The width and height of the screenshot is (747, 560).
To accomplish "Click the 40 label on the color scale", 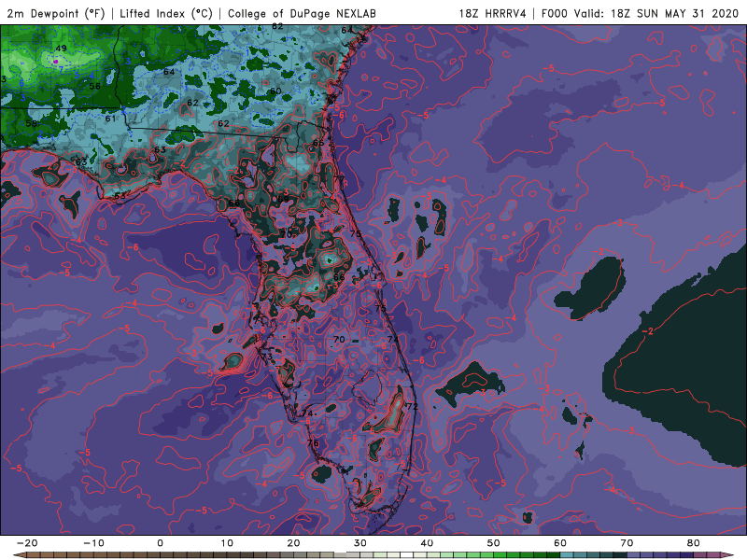I will click(x=427, y=543).
